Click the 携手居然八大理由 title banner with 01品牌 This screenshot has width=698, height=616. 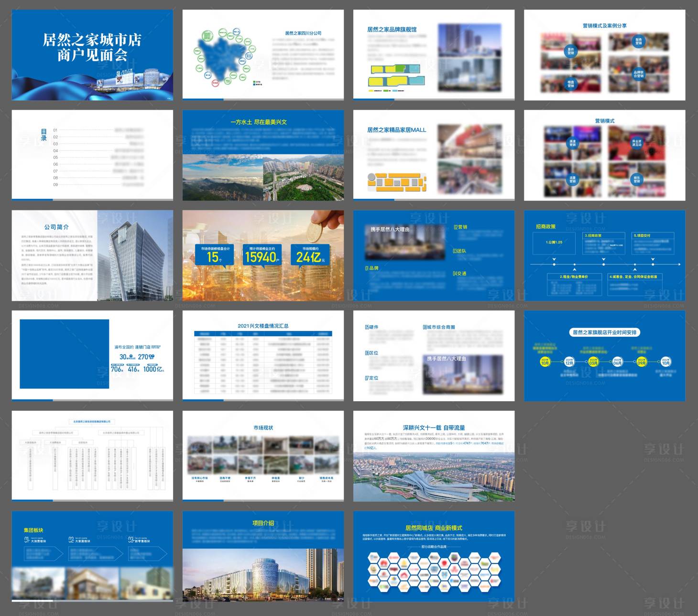(390, 230)
